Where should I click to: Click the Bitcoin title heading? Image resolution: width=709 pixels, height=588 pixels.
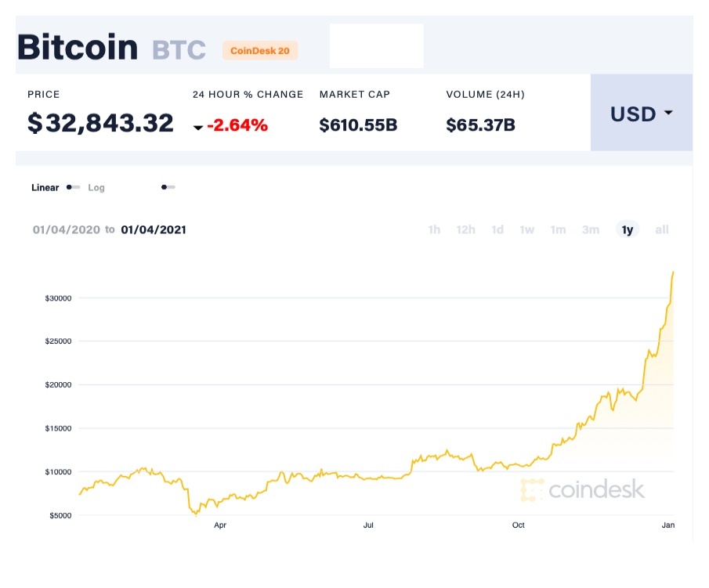(77, 48)
